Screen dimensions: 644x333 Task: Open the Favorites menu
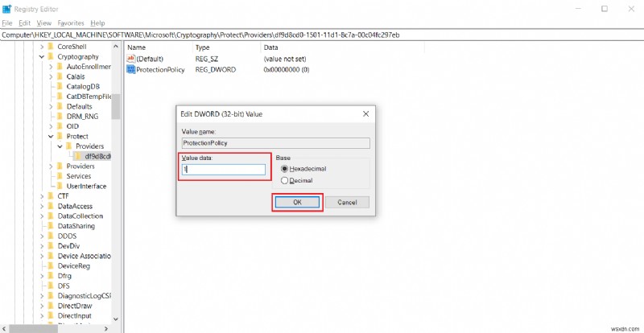[x=71, y=23]
